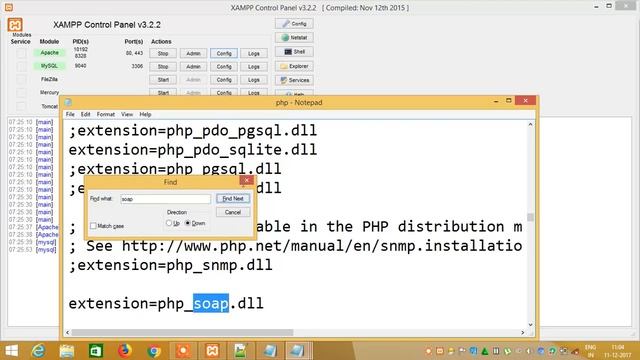
Task: Open Services from the XAMPP side buttons
Action: click(294, 80)
